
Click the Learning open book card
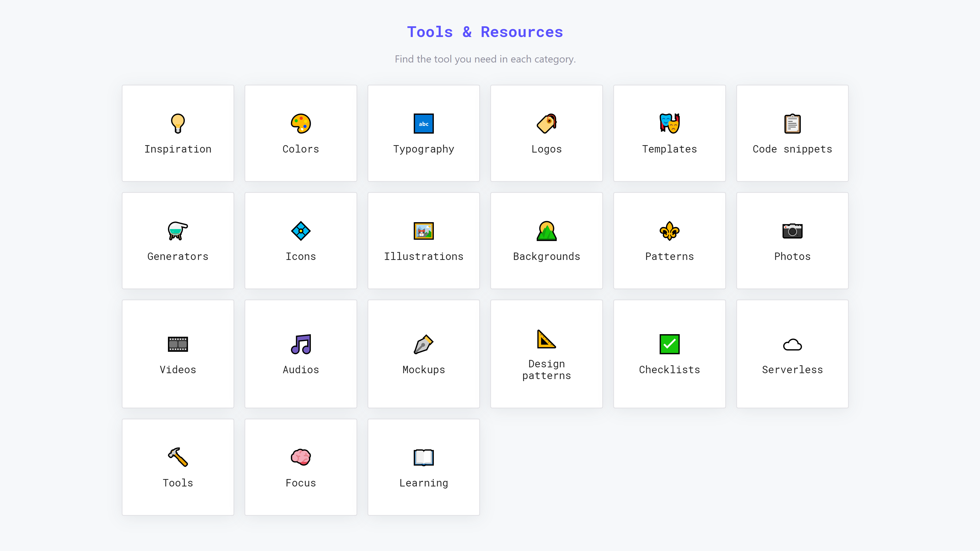click(x=423, y=467)
